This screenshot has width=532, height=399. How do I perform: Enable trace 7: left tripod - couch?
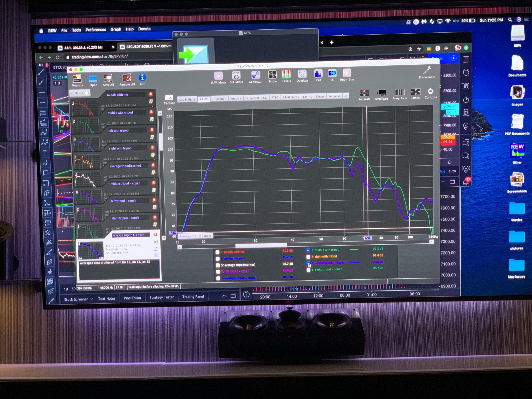pos(218,272)
